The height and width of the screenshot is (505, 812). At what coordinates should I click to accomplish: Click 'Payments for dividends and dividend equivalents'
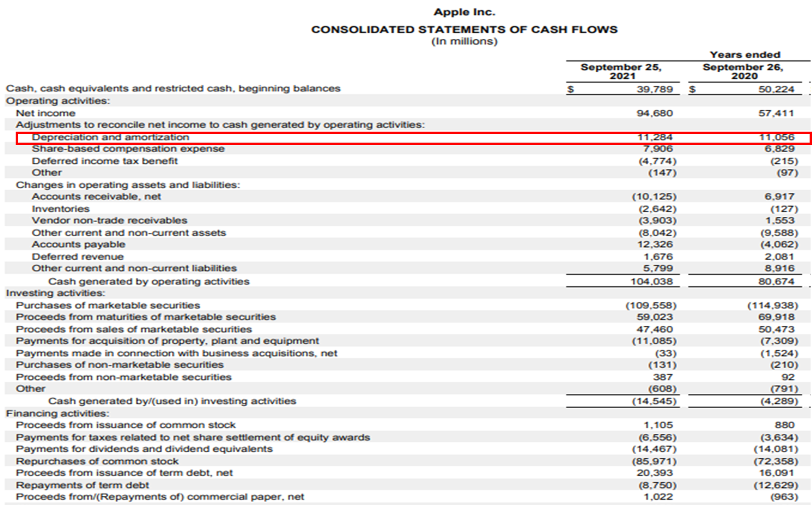[x=144, y=449]
